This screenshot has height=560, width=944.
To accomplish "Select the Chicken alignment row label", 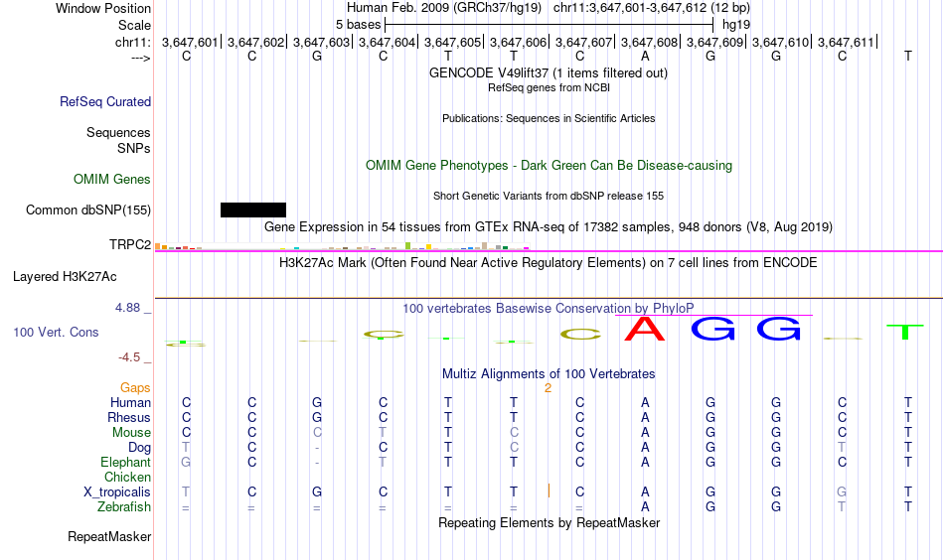I will 127,477.
